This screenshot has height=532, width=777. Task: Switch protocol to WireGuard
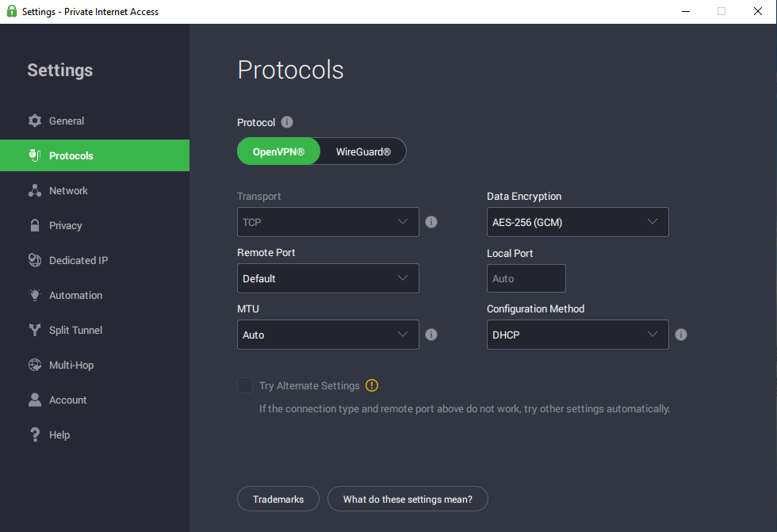363,151
